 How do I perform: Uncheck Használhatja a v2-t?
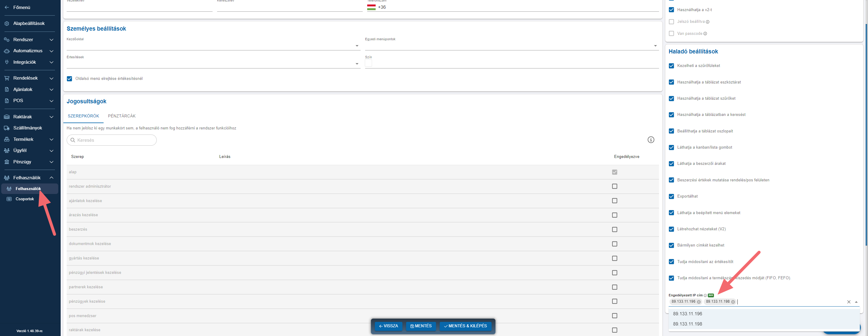coord(671,10)
